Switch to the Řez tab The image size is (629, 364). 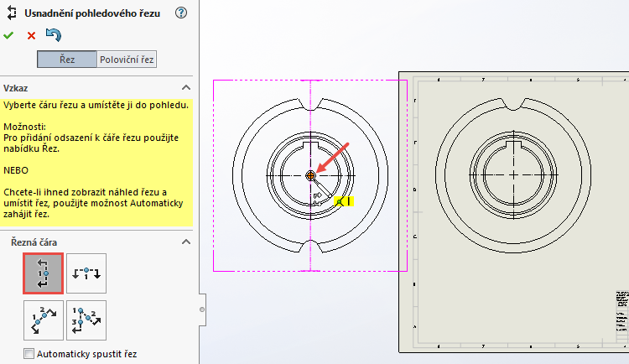pyautogui.click(x=67, y=60)
